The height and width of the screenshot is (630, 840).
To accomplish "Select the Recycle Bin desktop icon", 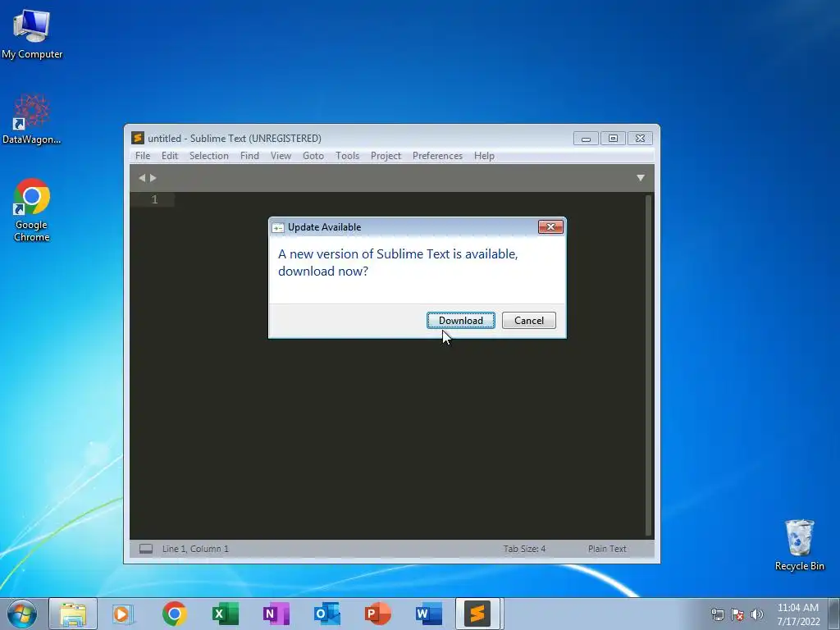I will click(799, 546).
